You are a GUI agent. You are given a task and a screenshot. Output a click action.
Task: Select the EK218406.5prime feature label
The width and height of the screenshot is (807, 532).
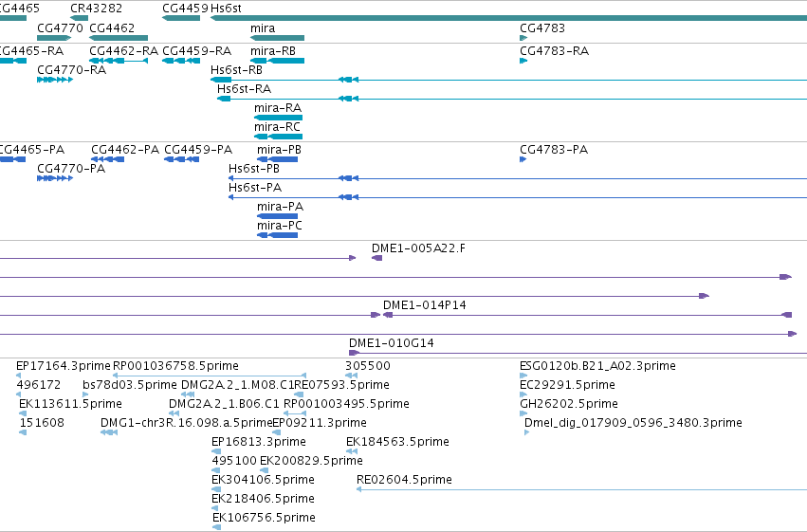(263, 499)
